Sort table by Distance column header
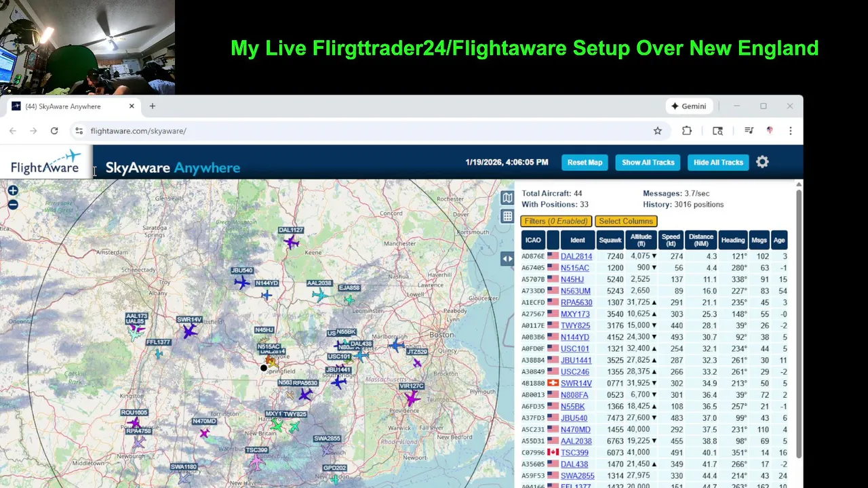Viewport: 868px width, 488px height. 701,240
